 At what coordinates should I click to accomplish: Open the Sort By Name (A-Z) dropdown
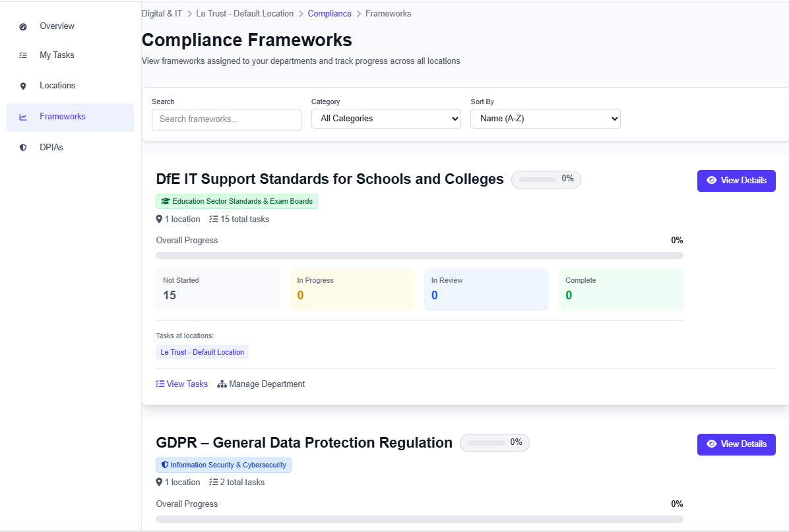[x=546, y=119]
